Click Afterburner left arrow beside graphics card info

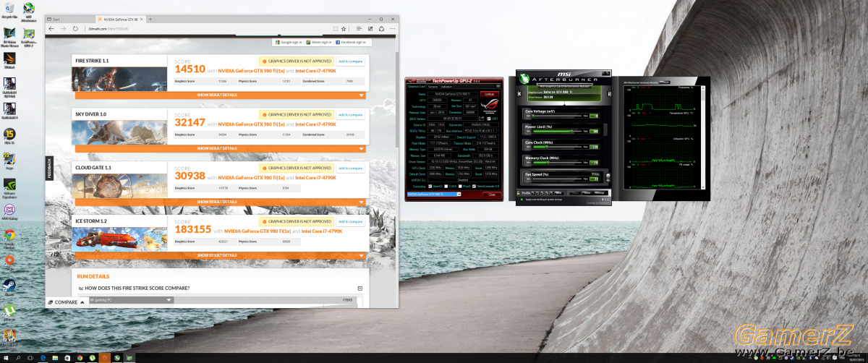[x=519, y=93]
